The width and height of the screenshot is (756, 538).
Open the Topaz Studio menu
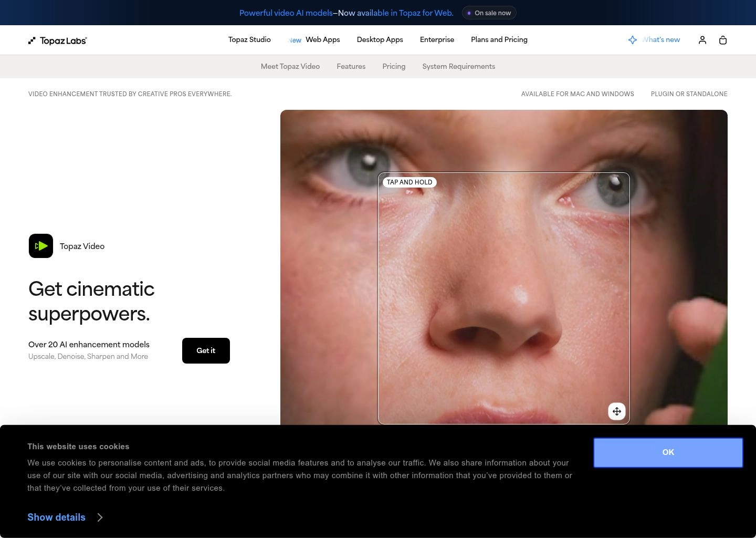coord(249,40)
